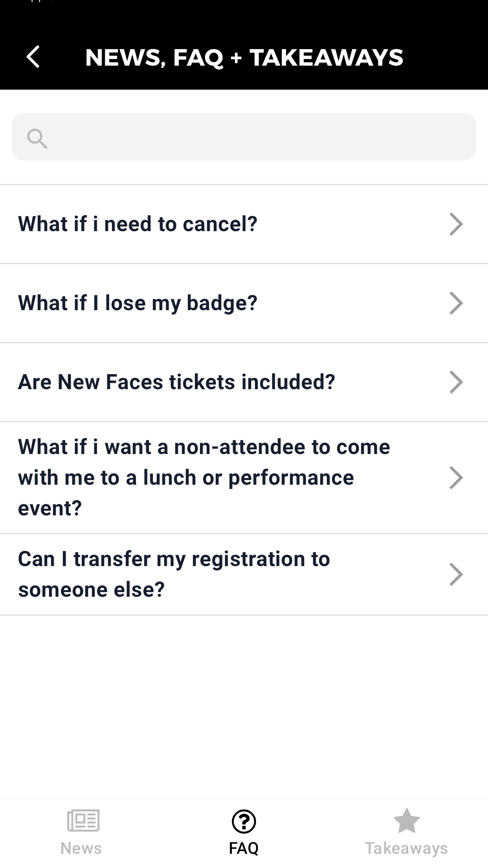The height and width of the screenshot is (868, 488).
Task: Switch to the Takeaways tab label
Action: coord(406,848)
